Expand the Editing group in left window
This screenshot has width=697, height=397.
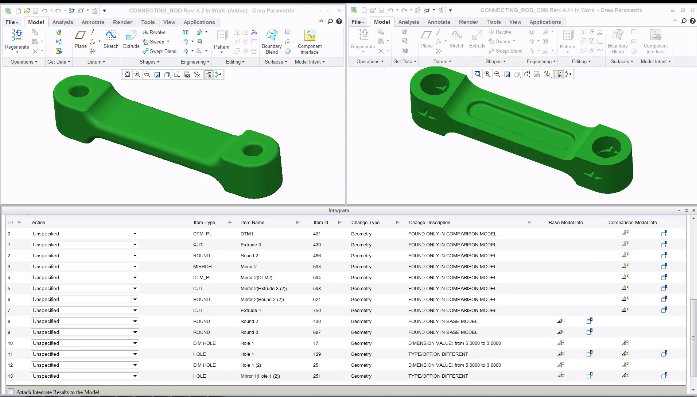(x=234, y=62)
